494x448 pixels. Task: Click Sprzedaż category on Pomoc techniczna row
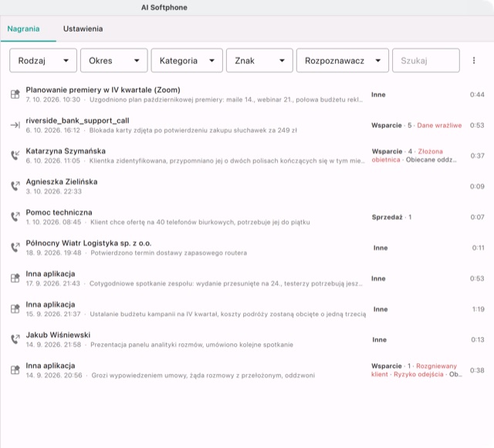click(x=387, y=217)
